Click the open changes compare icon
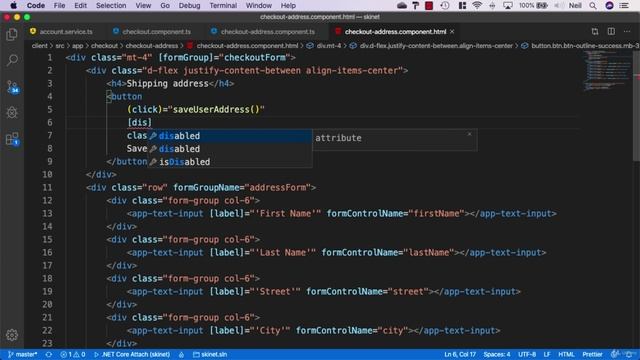The height and width of the screenshot is (360, 640). (x=595, y=31)
